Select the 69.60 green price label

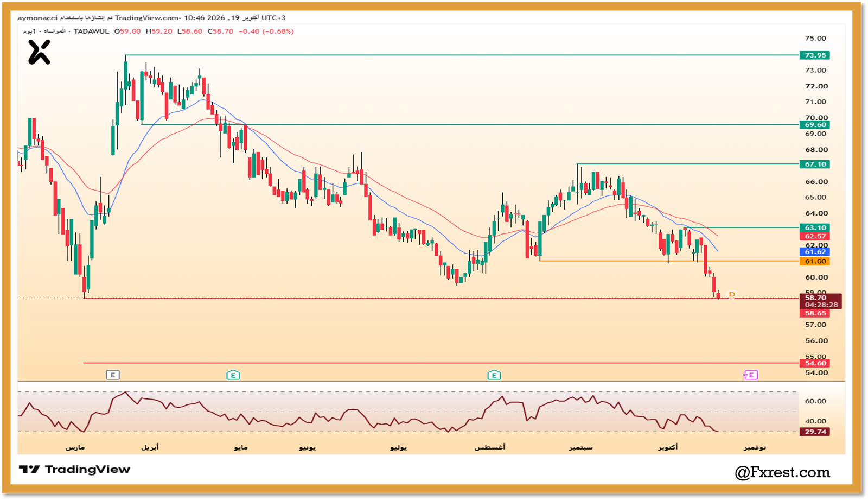(x=815, y=125)
